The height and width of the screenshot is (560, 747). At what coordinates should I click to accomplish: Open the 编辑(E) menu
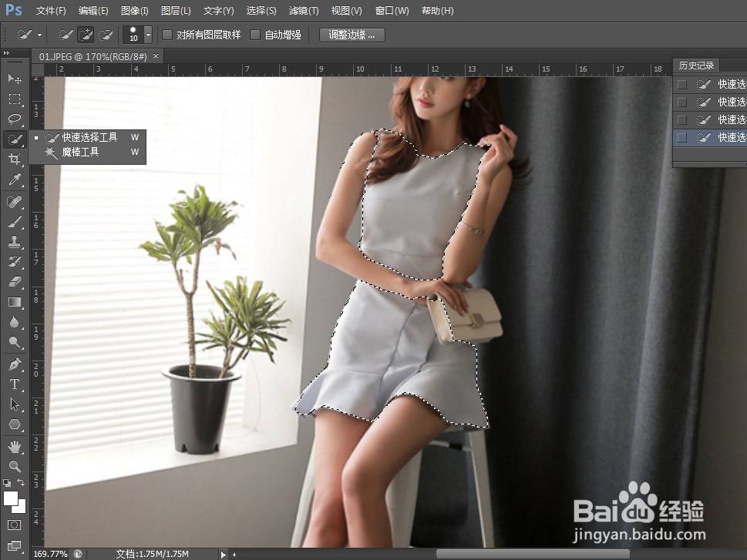(x=93, y=11)
